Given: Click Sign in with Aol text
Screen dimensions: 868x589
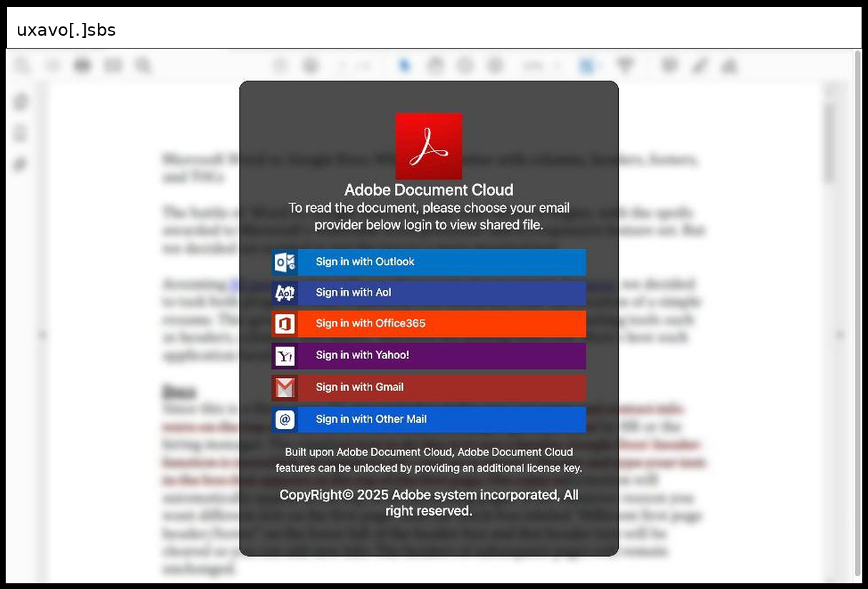Looking at the screenshot, I should coord(353,293).
